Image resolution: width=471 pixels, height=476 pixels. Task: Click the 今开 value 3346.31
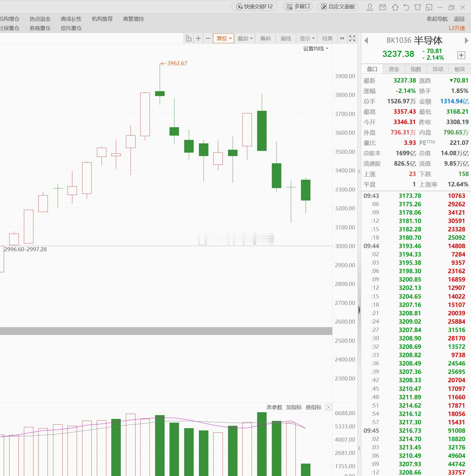click(405, 122)
